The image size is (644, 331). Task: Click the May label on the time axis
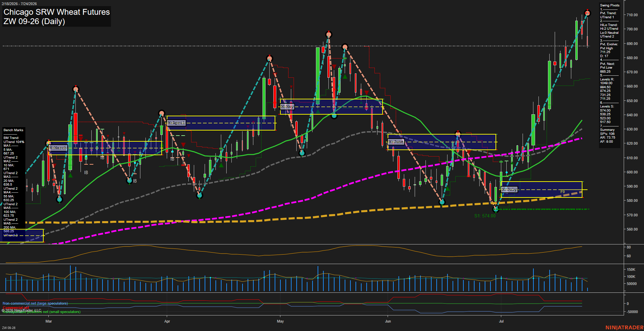click(280, 321)
